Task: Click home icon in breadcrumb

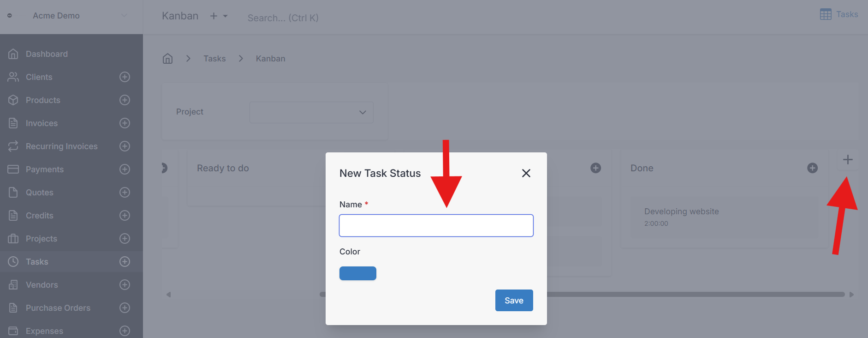Action: (x=168, y=59)
